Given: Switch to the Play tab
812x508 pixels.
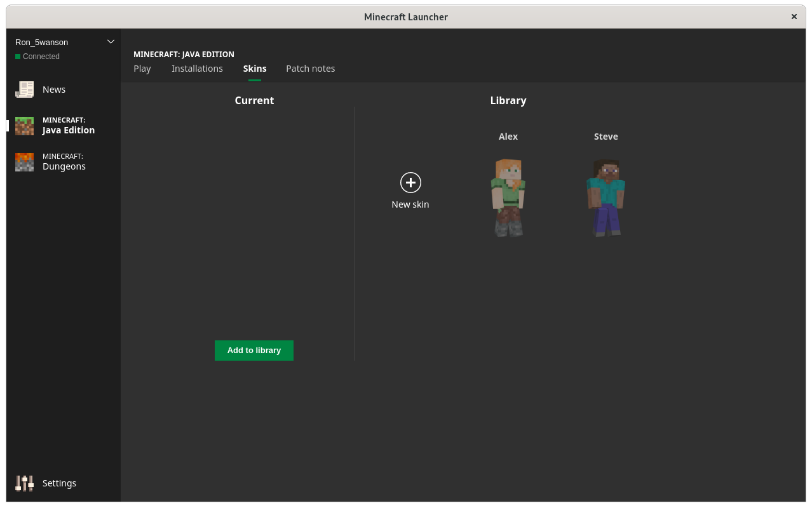Looking at the screenshot, I should tap(142, 69).
